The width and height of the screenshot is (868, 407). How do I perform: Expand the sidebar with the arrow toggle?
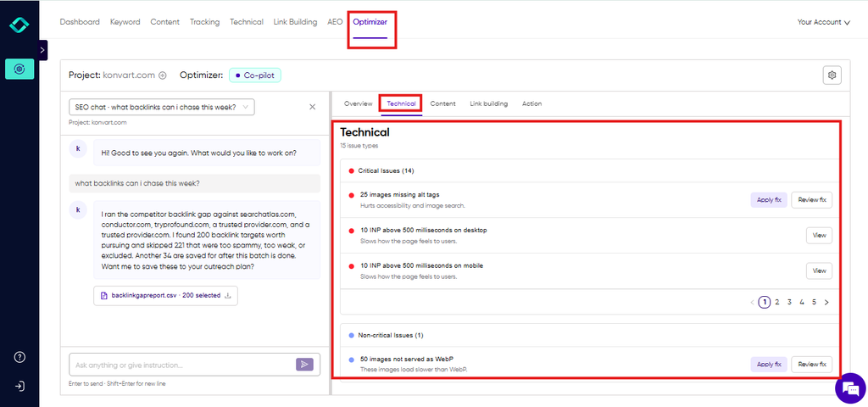coord(43,50)
